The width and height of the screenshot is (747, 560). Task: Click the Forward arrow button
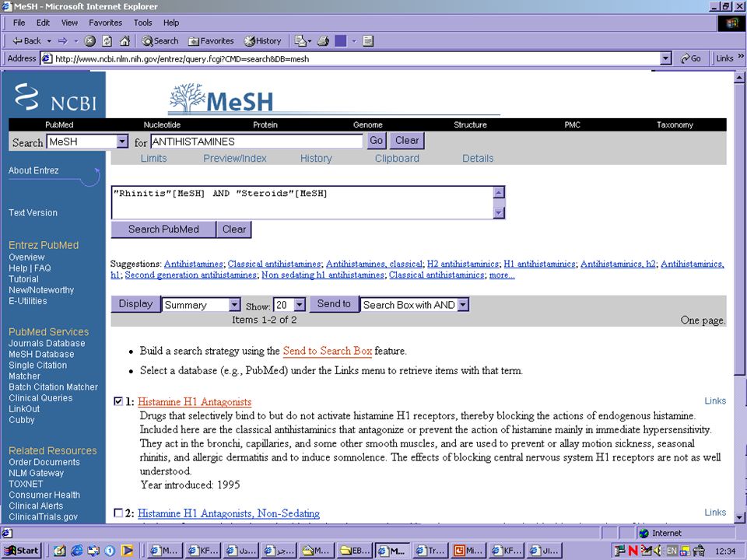(63, 41)
